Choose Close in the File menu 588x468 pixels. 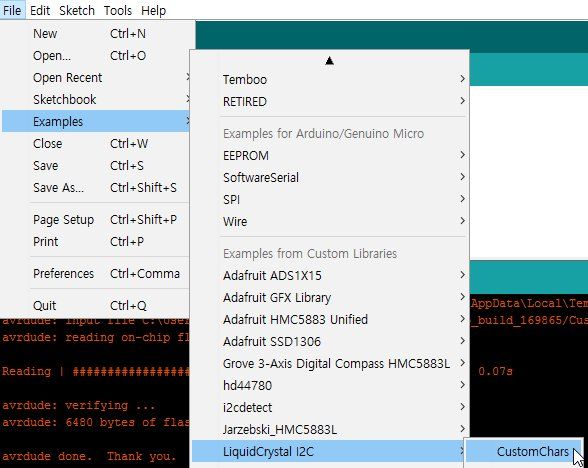click(x=96, y=143)
